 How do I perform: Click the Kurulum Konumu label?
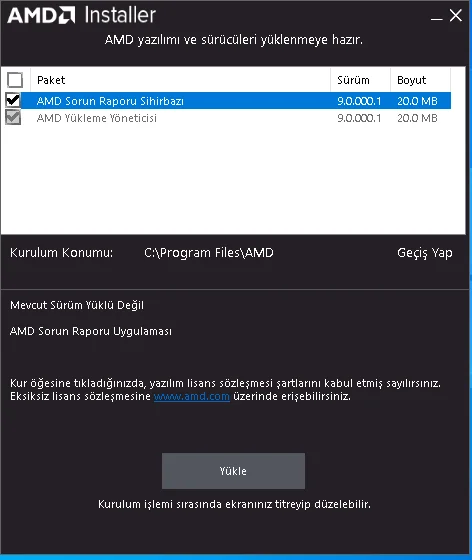(61, 253)
